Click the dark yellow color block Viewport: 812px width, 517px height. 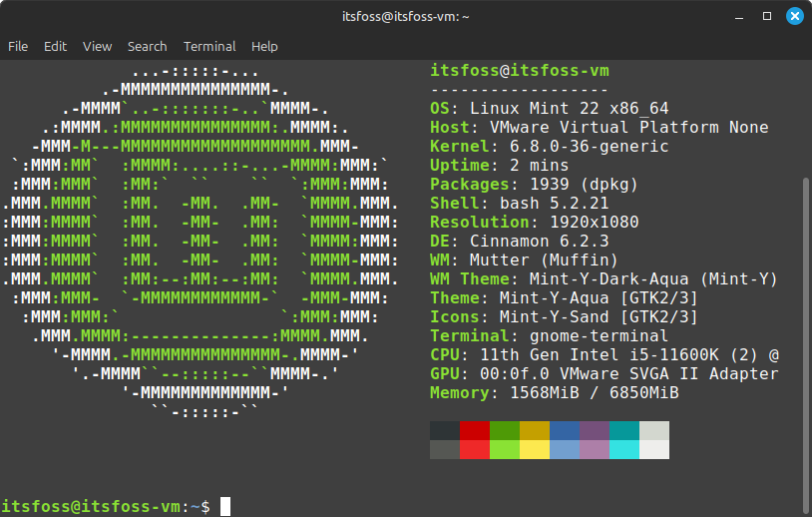[535, 430]
